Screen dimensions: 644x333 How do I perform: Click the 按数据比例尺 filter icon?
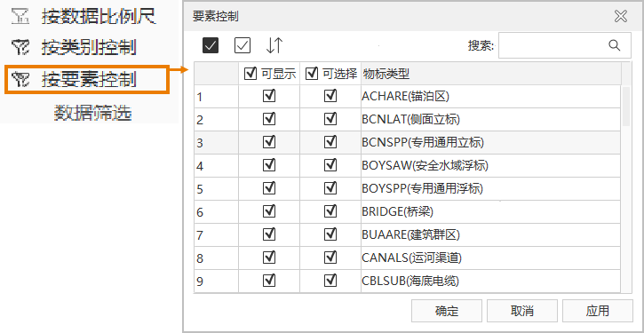(x=20, y=16)
